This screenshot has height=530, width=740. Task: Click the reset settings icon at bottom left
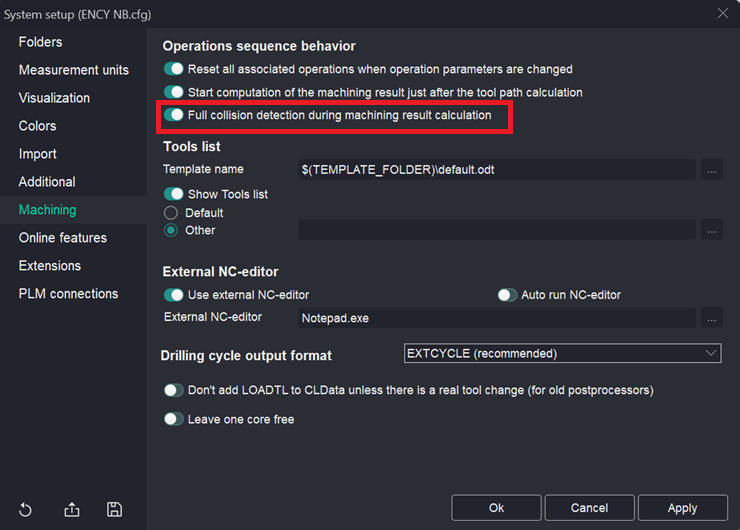pyautogui.click(x=25, y=509)
